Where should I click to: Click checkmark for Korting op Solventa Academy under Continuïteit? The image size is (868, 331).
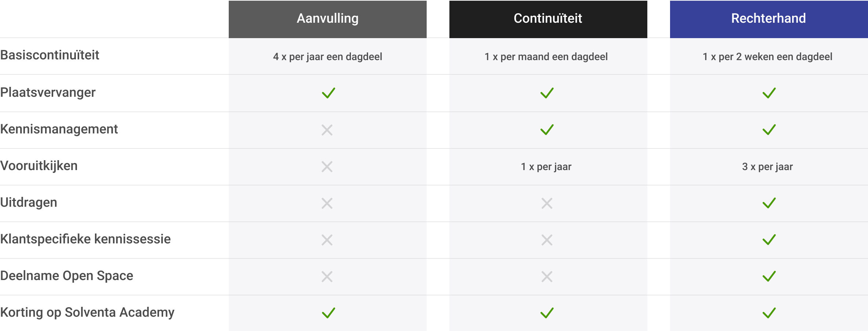coord(547,313)
